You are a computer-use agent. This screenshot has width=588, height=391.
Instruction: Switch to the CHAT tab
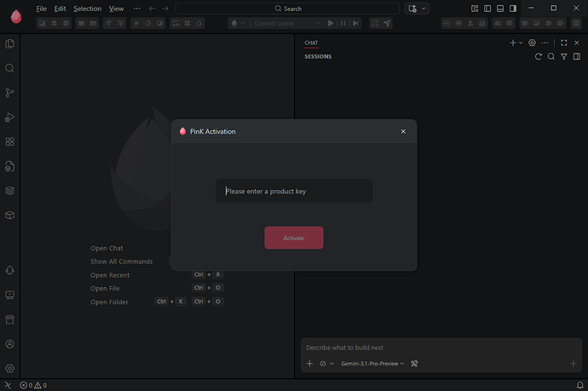point(311,43)
